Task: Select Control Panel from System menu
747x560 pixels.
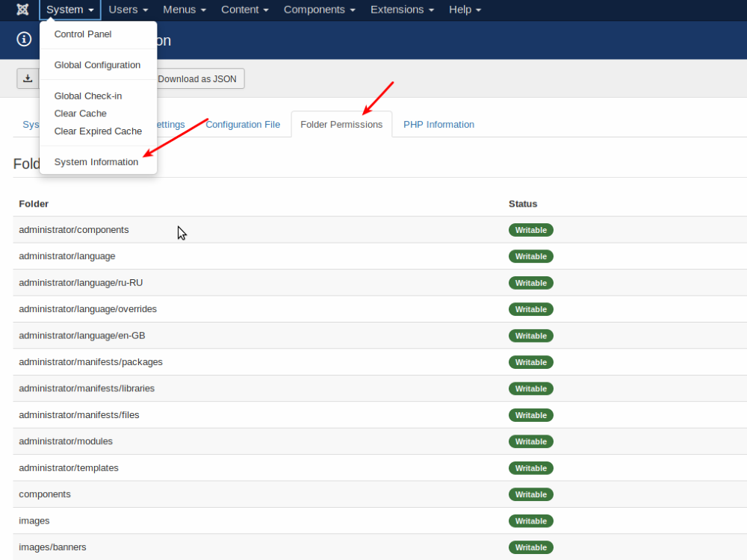Action: 83,34
